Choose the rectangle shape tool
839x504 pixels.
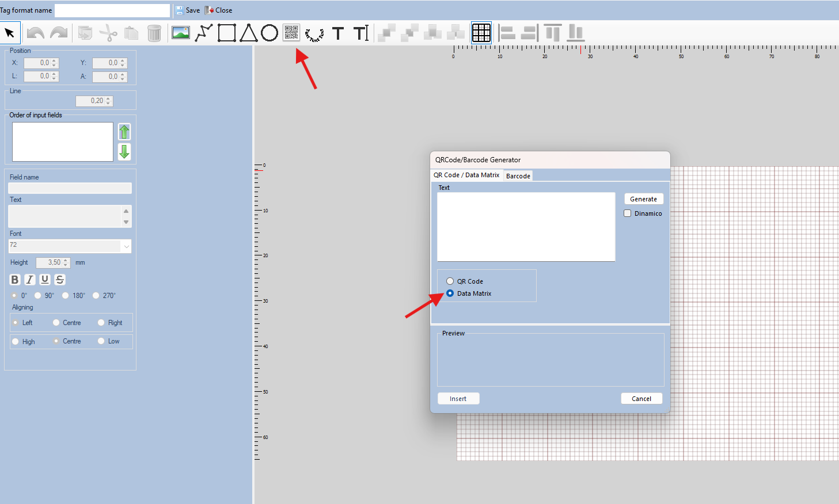click(x=226, y=33)
